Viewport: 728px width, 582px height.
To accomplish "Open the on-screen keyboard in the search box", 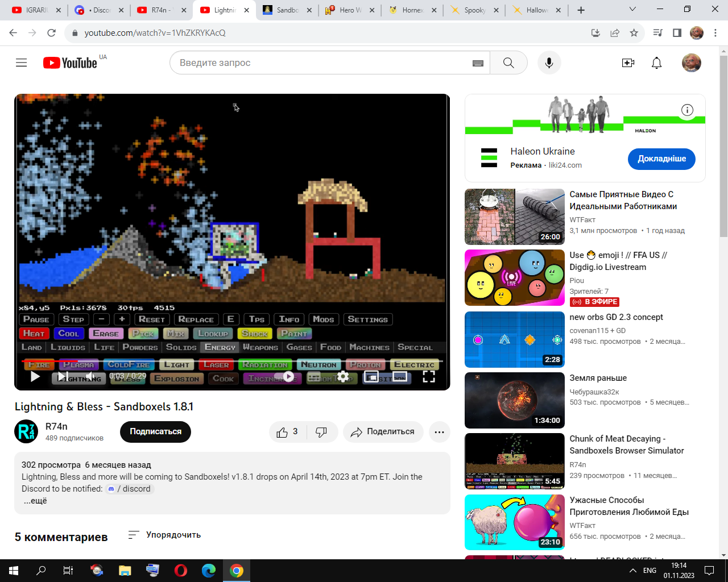I will 478,63.
